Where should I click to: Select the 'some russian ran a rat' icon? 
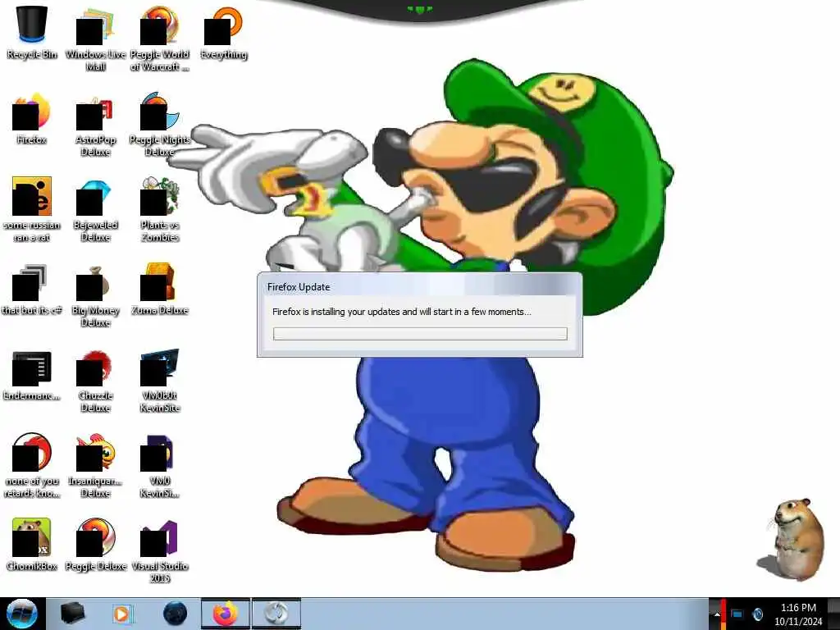(x=32, y=209)
